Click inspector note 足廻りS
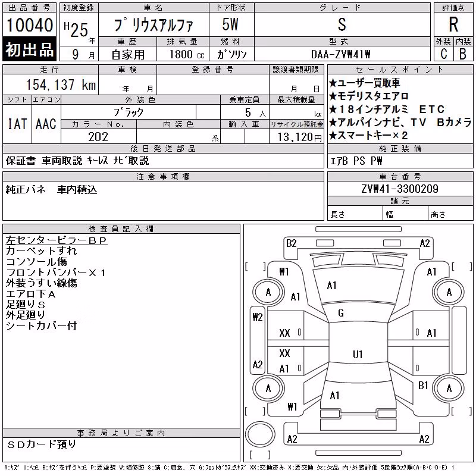476x476 pixels. coord(26,305)
